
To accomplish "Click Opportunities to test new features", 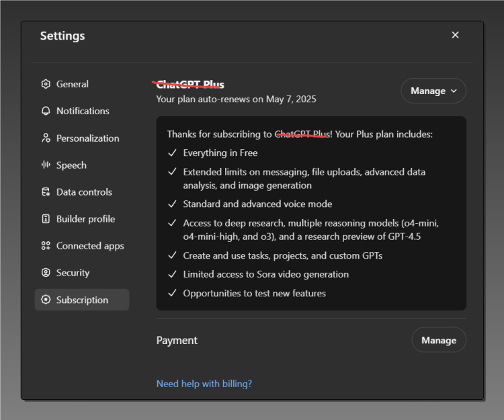I will point(254,294).
